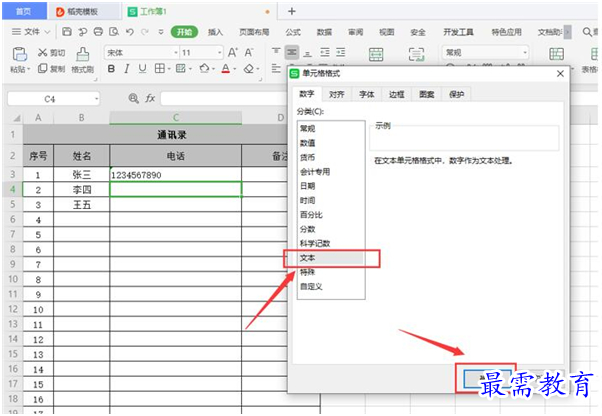Select 货币 in the category list
This screenshot has width=602, height=416.
point(331,157)
